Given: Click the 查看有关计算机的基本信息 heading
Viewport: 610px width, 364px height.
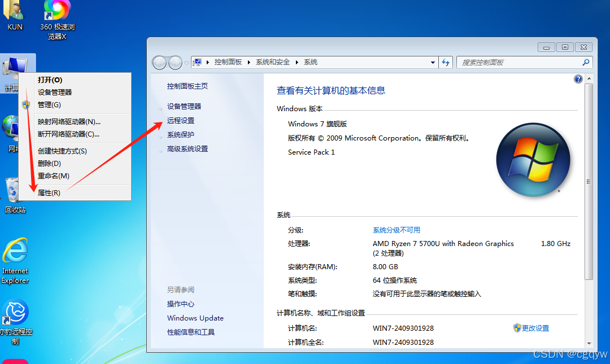Looking at the screenshot, I should click(330, 91).
